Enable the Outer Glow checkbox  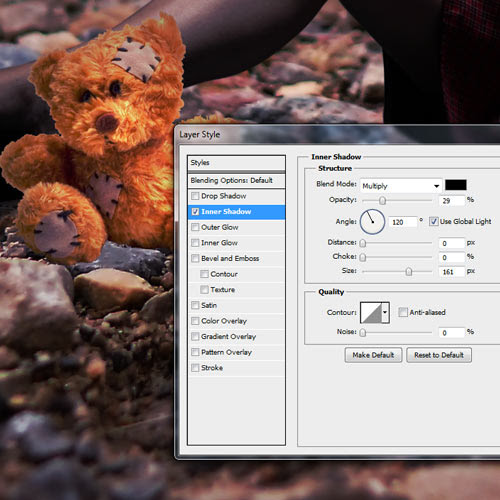[x=195, y=227]
